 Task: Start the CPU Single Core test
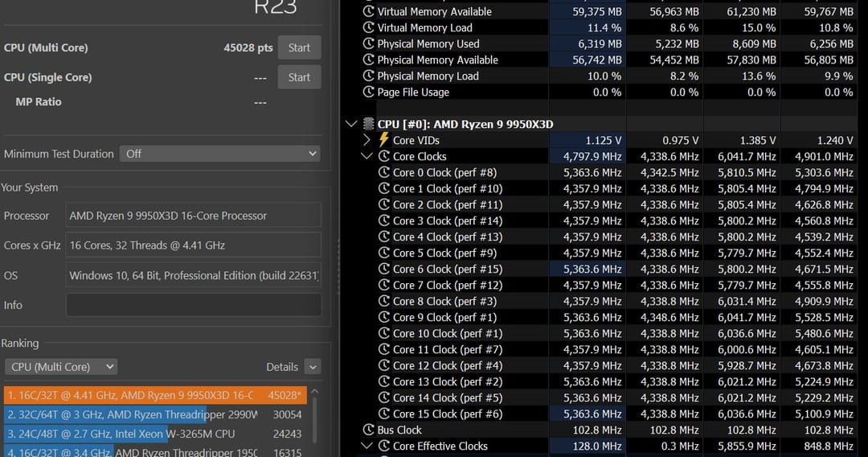pyautogui.click(x=299, y=77)
